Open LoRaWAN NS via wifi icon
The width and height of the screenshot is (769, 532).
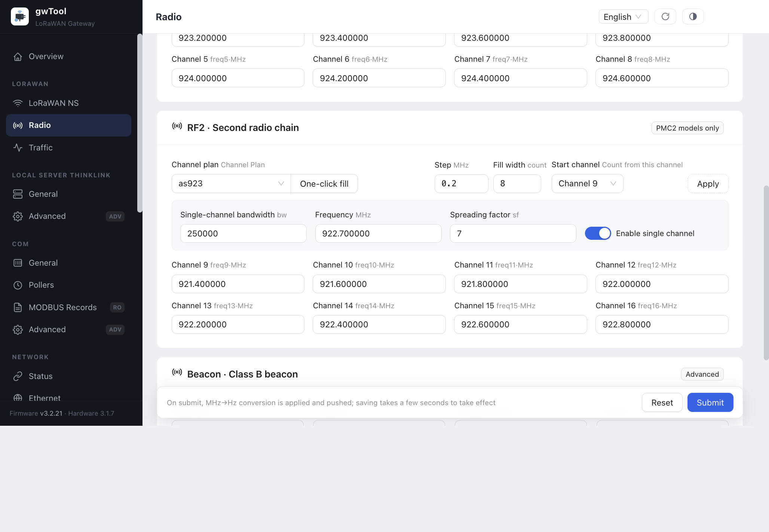[x=18, y=103]
